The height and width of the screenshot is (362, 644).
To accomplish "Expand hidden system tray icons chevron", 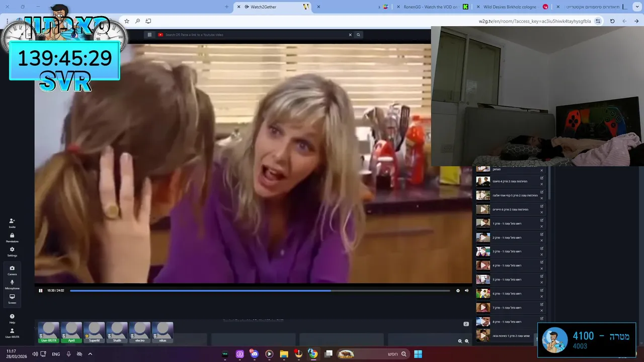I will pos(90,354).
